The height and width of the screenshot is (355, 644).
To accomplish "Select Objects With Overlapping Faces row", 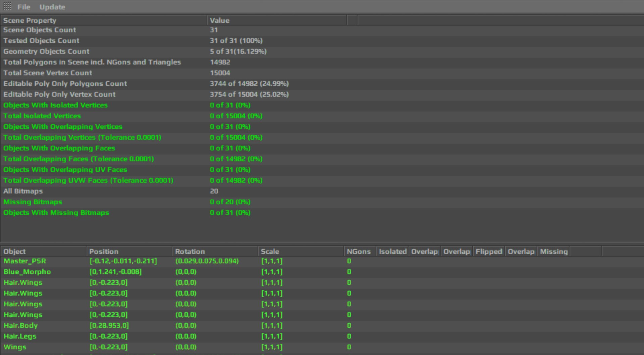I will click(x=322, y=148).
